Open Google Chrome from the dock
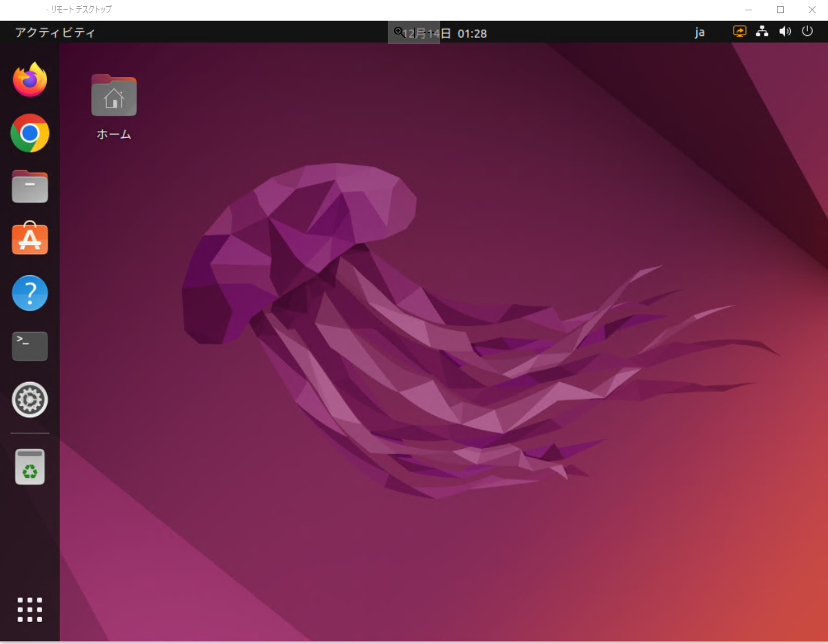This screenshot has height=644, width=828. (x=30, y=133)
